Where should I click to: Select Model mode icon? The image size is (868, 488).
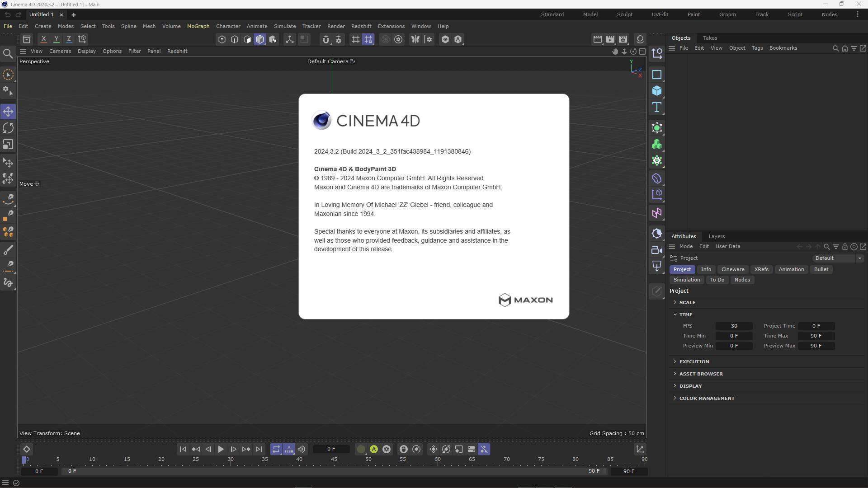(260, 39)
